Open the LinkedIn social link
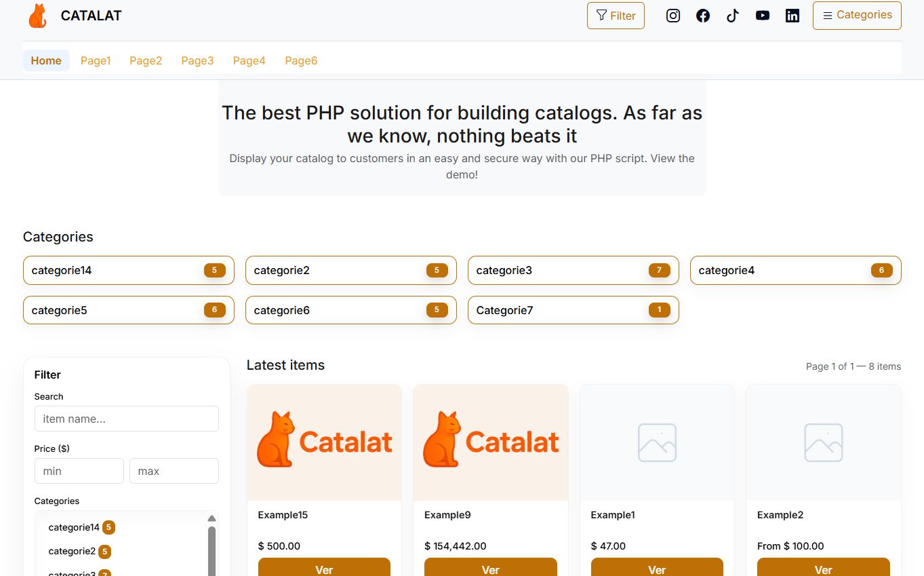 (792, 16)
